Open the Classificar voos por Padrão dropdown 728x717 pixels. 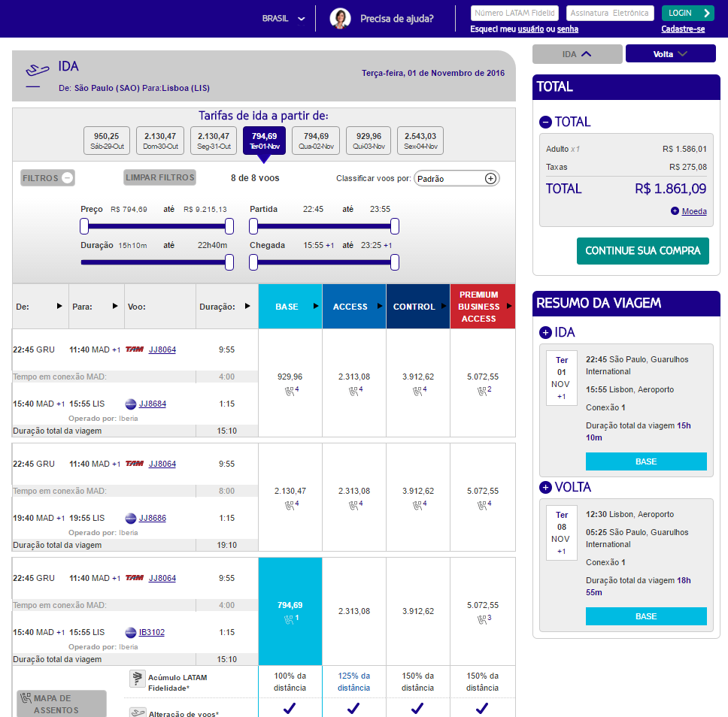(457, 179)
